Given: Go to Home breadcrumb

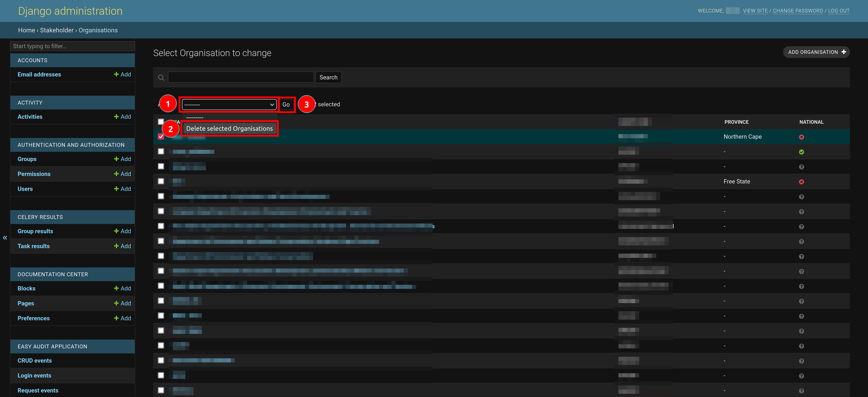Looking at the screenshot, I should tap(27, 30).
